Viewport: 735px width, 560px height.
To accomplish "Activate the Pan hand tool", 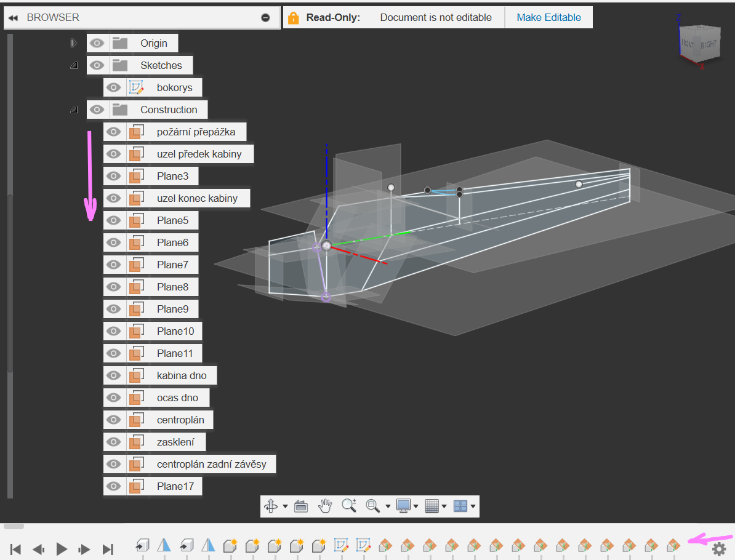I will pos(324,506).
